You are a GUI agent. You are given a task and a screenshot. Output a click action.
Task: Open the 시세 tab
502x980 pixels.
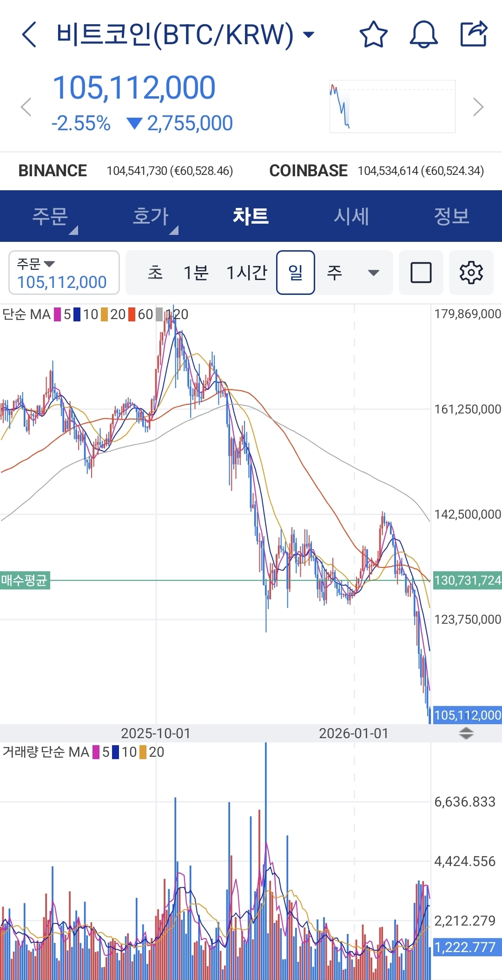(351, 216)
